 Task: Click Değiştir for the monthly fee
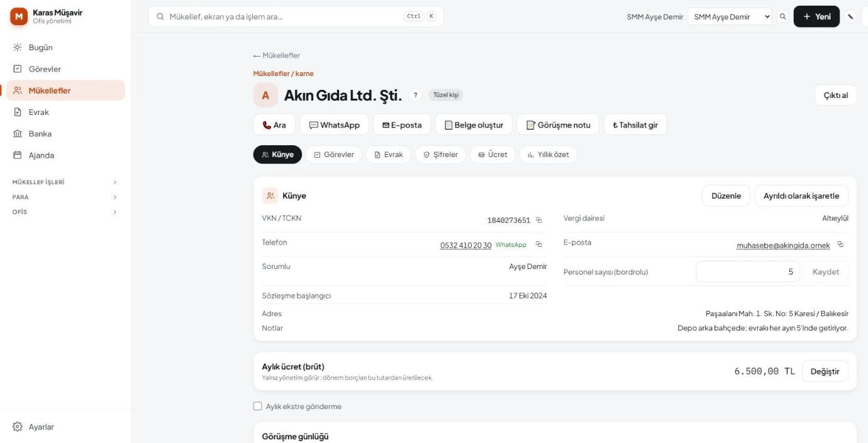click(825, 371)
